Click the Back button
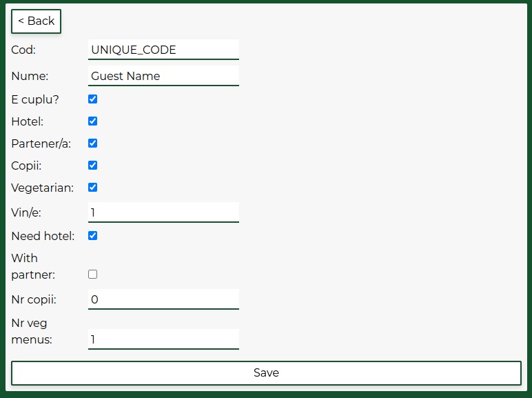The height and width of the screenshot is (398, 532). tap(36, 21)
